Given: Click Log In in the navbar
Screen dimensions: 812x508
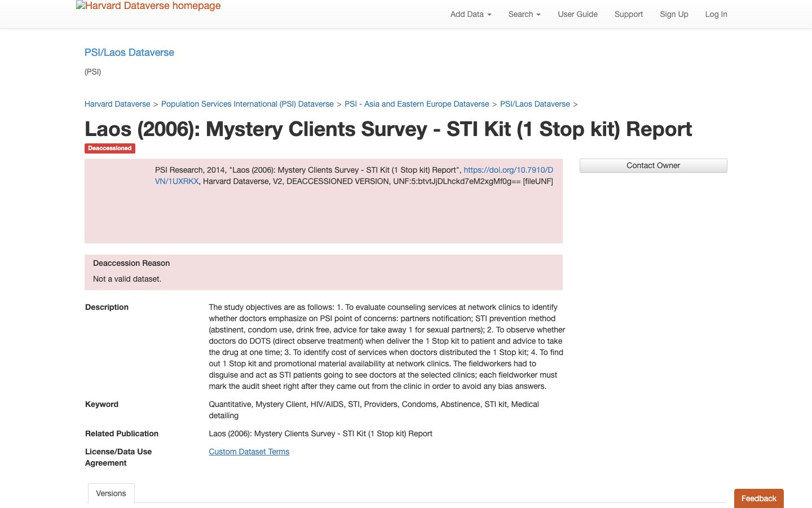Looking at the screenshot, I should pos(716,14).
